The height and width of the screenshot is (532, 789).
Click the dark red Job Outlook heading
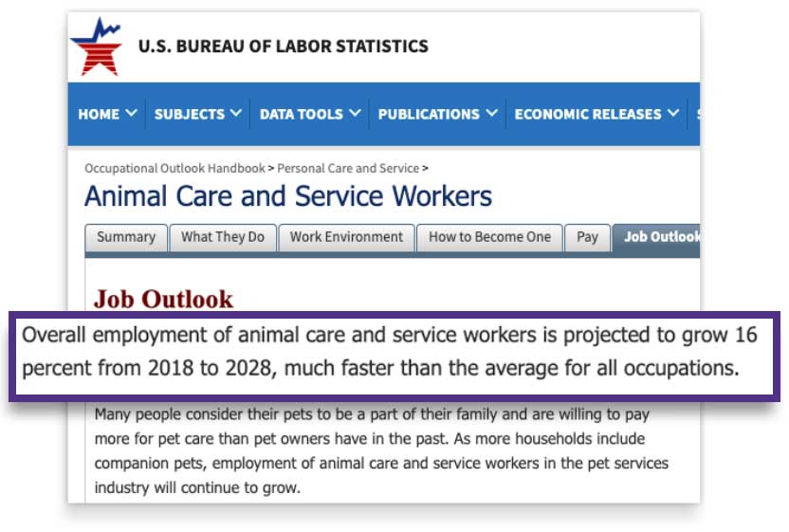tap(163, 299)
